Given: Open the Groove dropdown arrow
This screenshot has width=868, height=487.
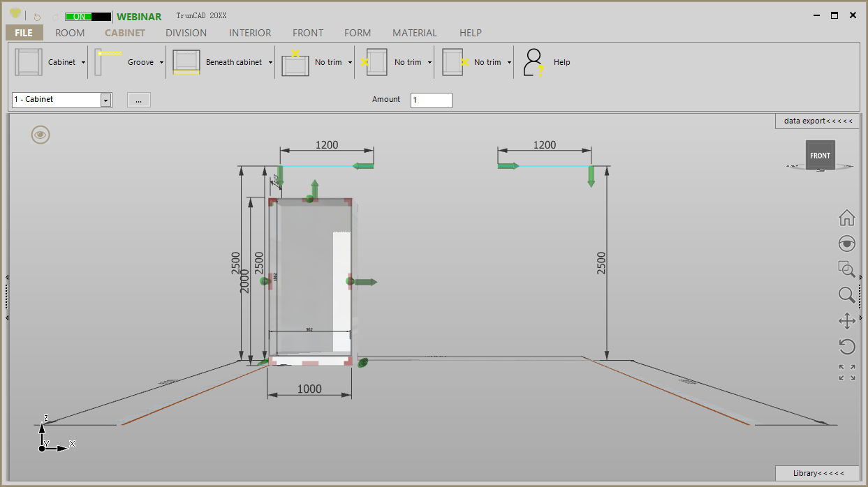Looking at the screenshot, I should (161, 63).
